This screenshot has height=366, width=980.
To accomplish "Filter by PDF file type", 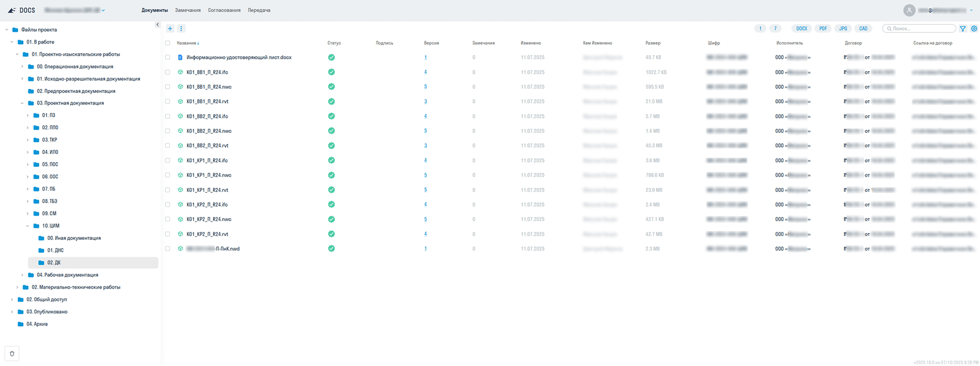I will 823,29.
